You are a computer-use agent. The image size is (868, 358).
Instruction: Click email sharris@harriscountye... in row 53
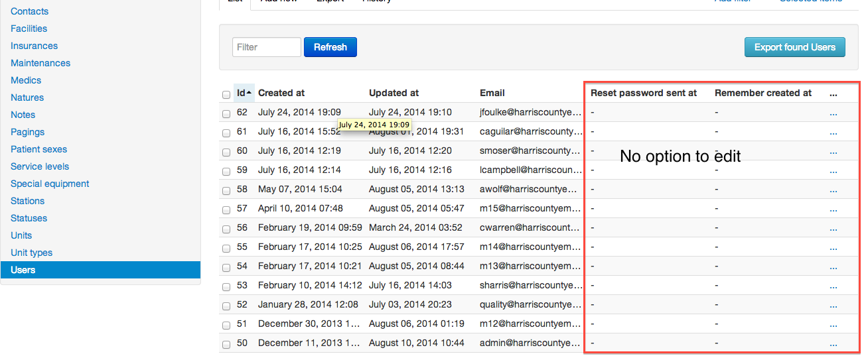pyautogui.click(x=530, y=285)
